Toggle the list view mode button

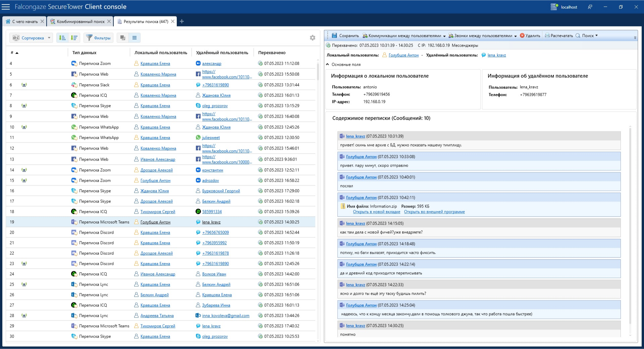coord(135,38)
